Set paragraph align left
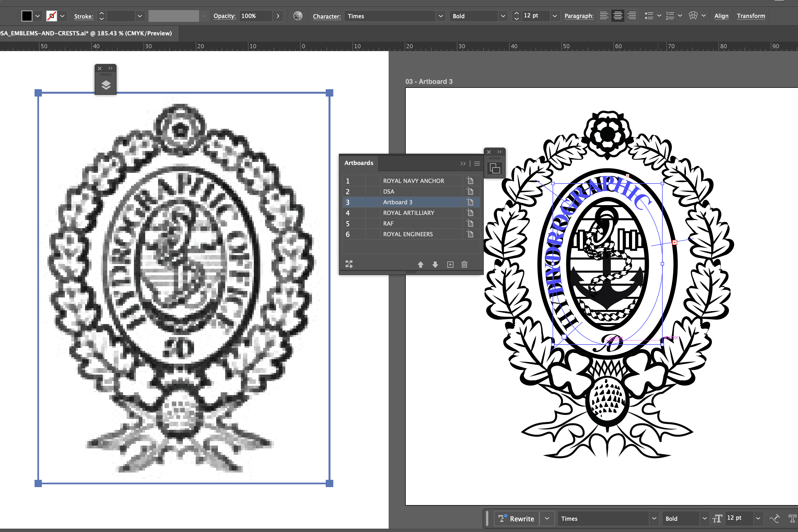Image resolution: width=798 pixels, height=532 pixels. 604,16
